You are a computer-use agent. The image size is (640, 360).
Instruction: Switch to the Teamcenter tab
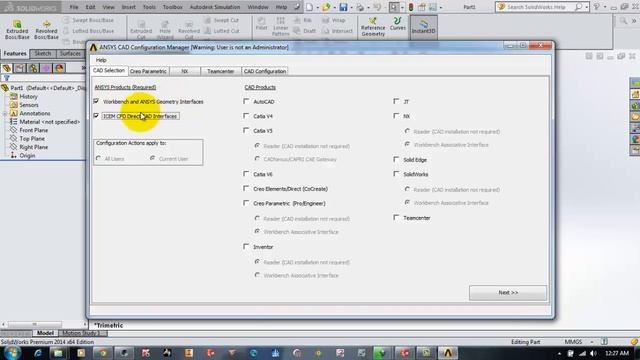220,71
